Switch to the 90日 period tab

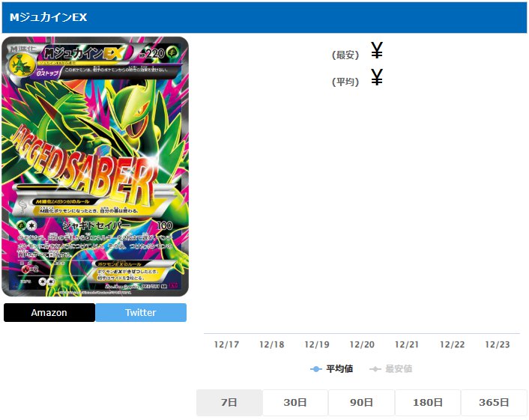tap(361, 403)
